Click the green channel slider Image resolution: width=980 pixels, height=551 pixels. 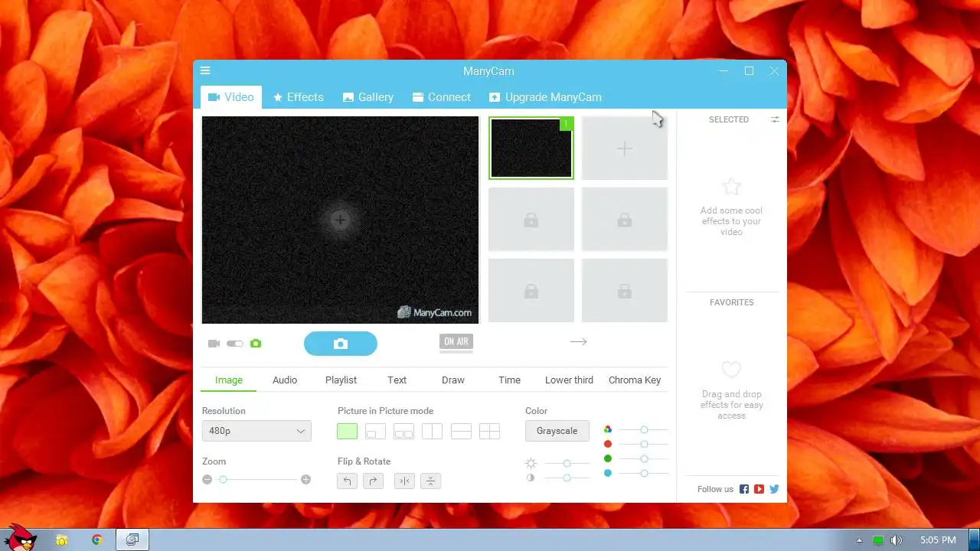[643, 458]
